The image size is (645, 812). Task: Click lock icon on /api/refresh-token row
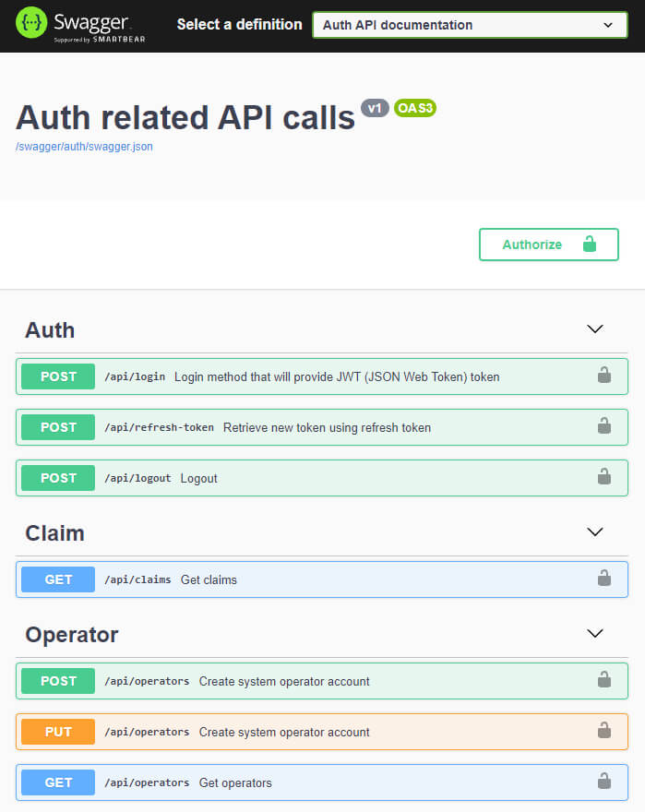click(x=604, y=425)
